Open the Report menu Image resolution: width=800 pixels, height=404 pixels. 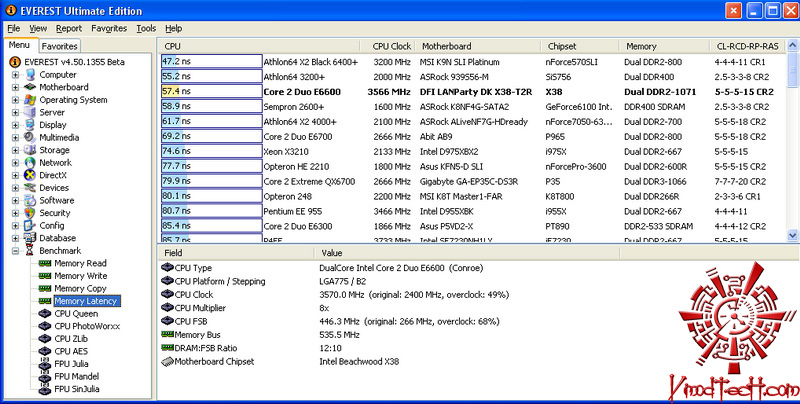pyautogui.click(x=69, y=29)
